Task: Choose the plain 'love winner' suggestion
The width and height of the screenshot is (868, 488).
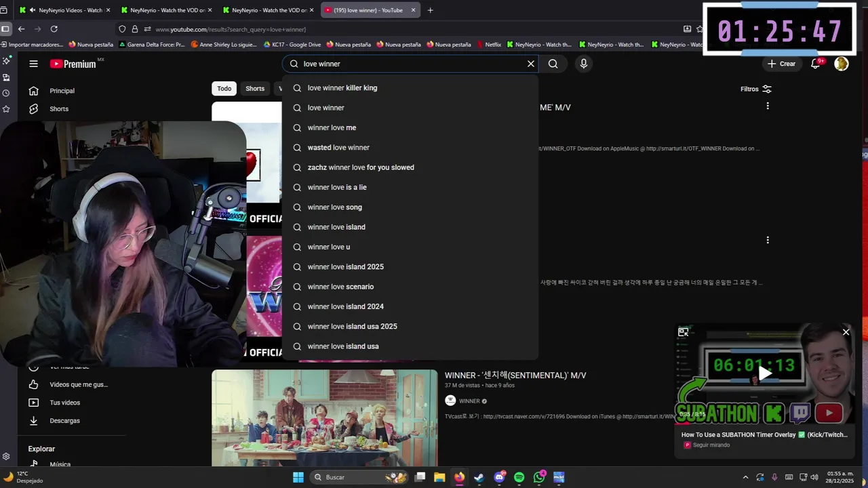Action: 410,108
